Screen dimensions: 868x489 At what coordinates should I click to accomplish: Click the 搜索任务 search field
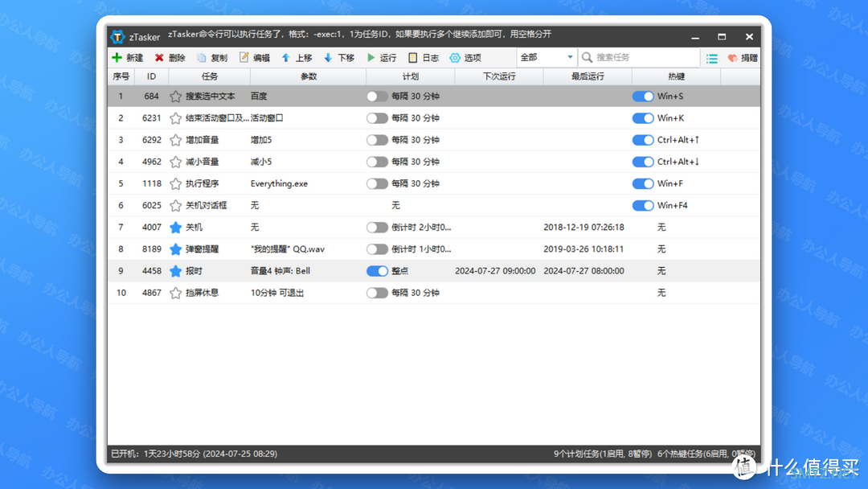(640, 57)
